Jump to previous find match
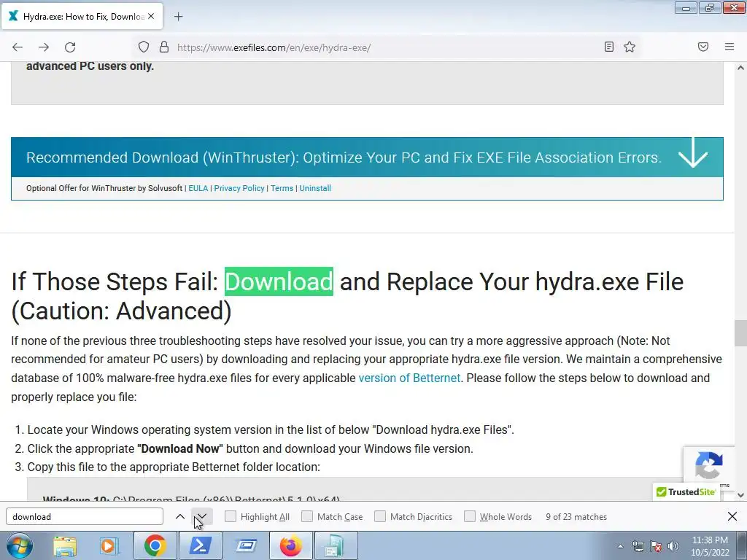The width and height of the screenshot is (747, 560). point(180,517)
